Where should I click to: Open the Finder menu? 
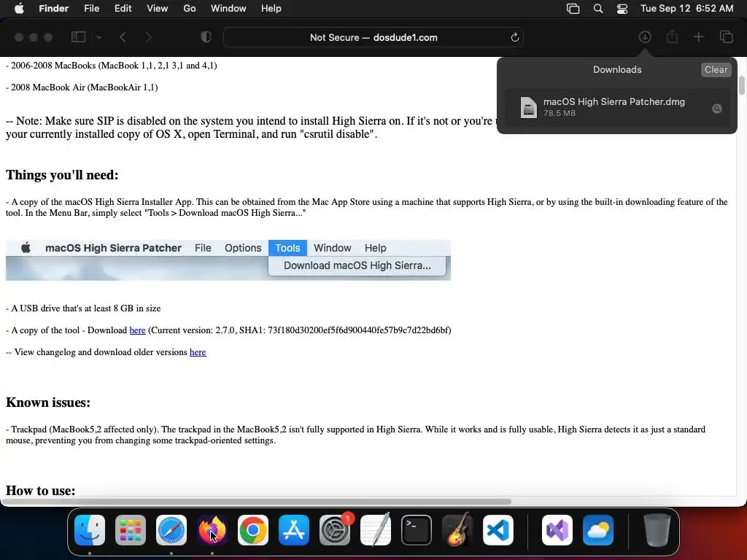point(53,9)
